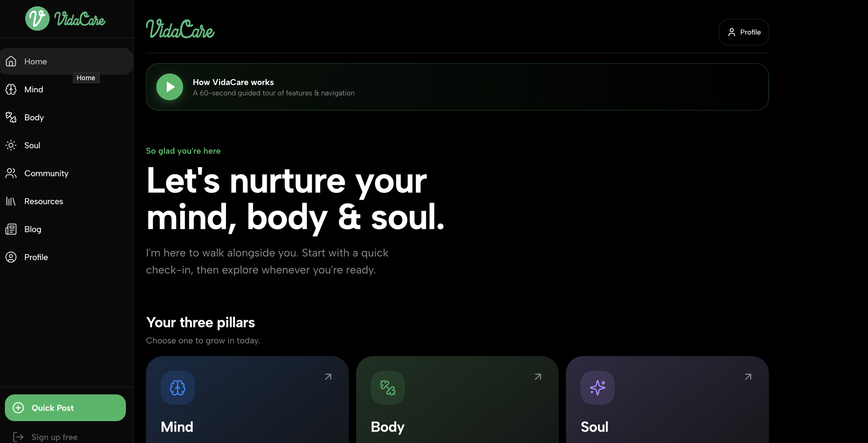Image resolution: width=868 pixels, height=443 pixels.
Task: Click the person icon in top Profile button
Action: (732, 32)
